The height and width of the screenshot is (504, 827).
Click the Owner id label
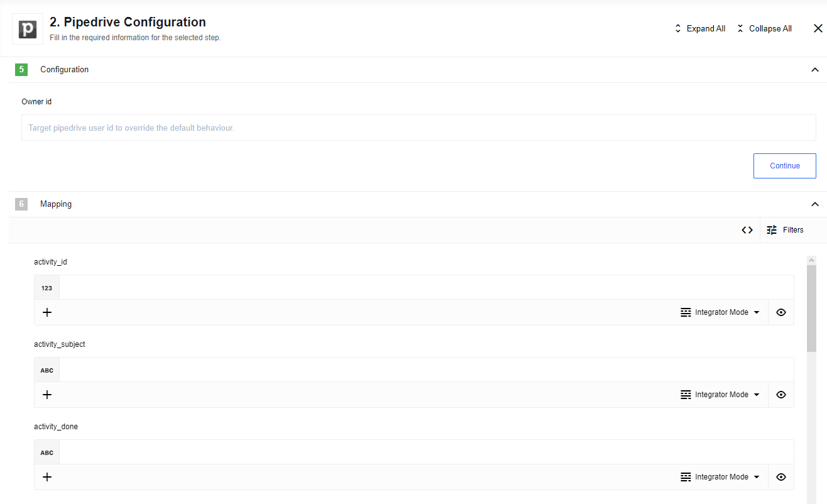click(x=36, y=101)
